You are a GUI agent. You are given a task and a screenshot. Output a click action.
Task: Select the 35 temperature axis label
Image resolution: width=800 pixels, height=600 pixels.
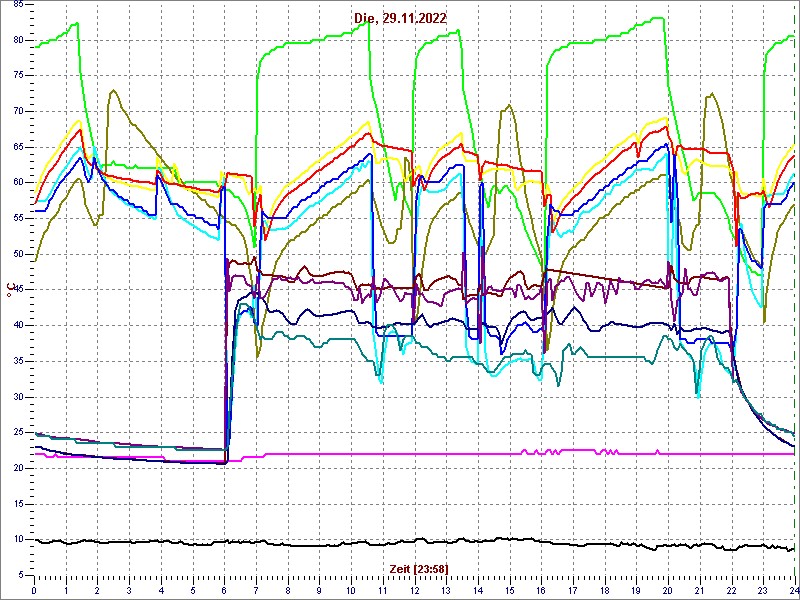tap(18, 362)
